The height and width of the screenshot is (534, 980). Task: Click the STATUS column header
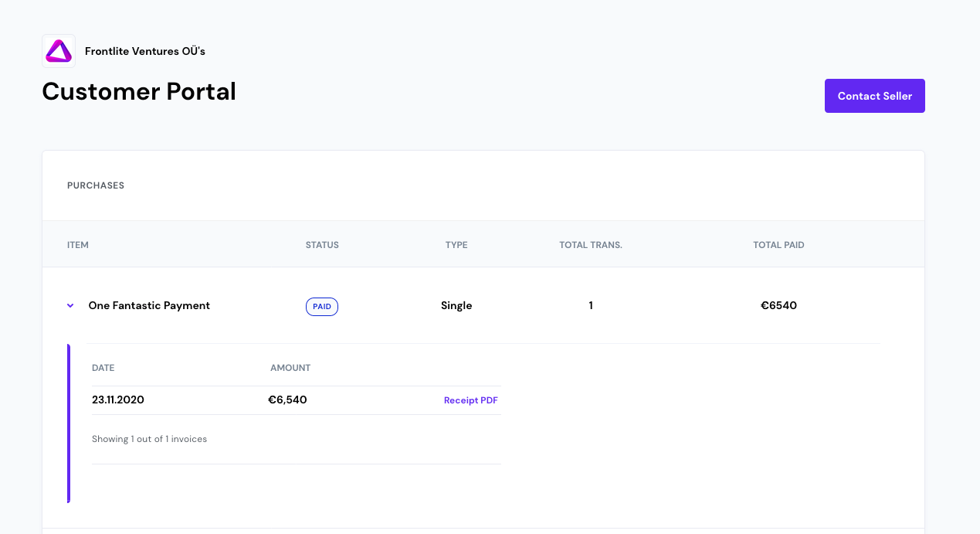(x=322, y=245)
